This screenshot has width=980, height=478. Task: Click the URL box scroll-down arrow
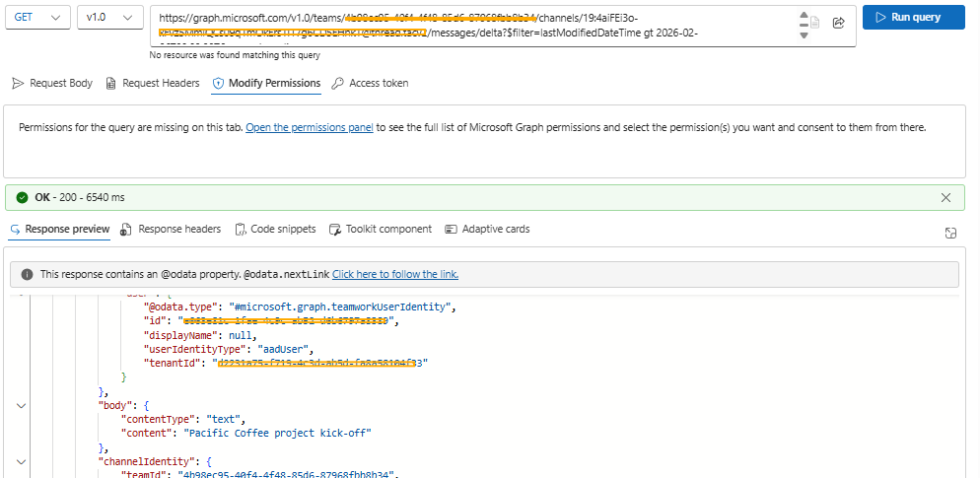804,35
